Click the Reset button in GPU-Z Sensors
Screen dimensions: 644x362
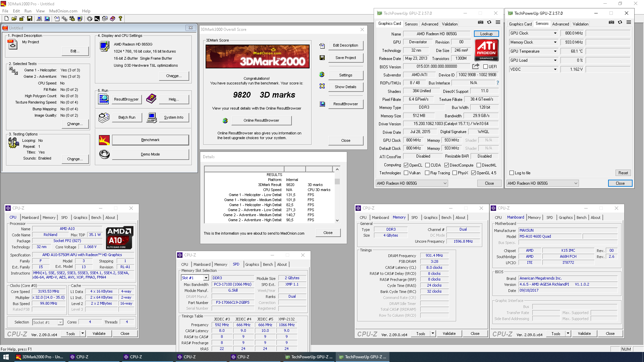(x=623, y=173)
